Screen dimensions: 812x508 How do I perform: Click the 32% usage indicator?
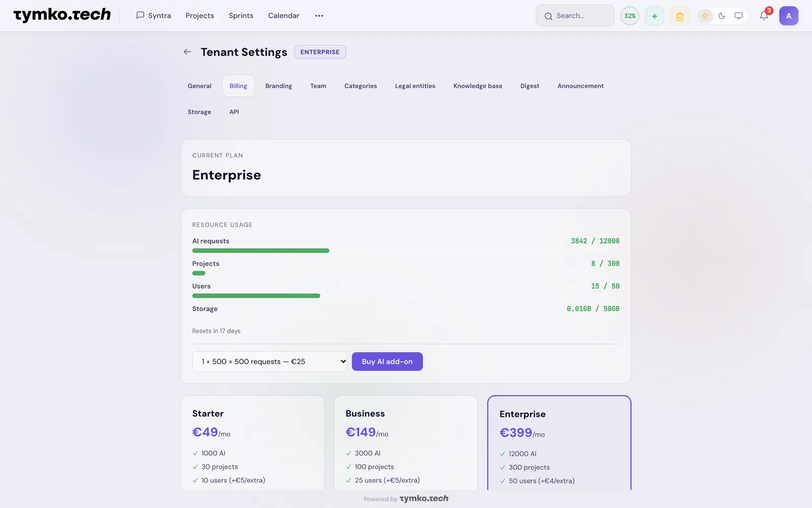(630, 16)
